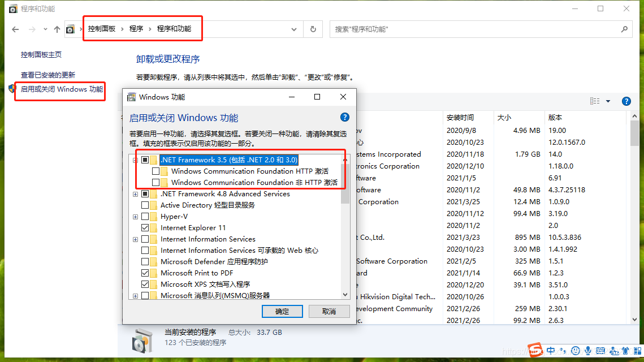The height and width of the screenshot is (362, 644).
Task: Select 程序和功能 in the address breadcrumb
Action: (174, 29)
